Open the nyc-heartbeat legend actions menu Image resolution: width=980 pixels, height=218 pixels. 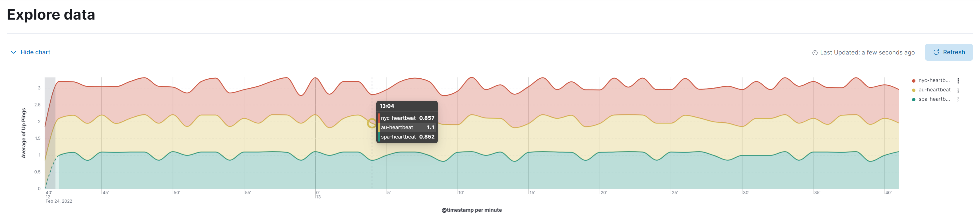point(958,80)
